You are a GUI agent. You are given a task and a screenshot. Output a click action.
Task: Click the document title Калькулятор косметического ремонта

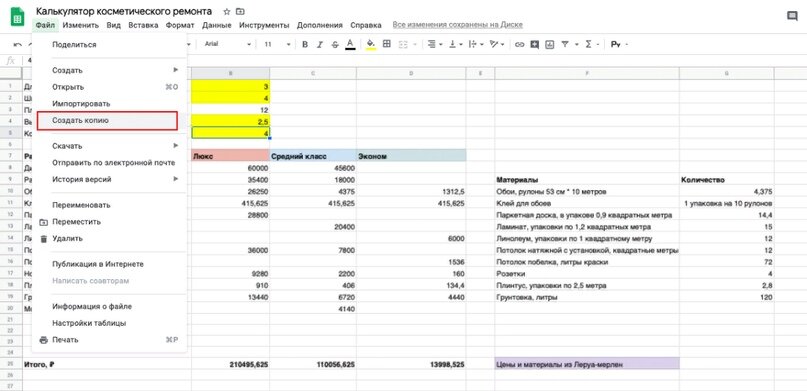124,11
